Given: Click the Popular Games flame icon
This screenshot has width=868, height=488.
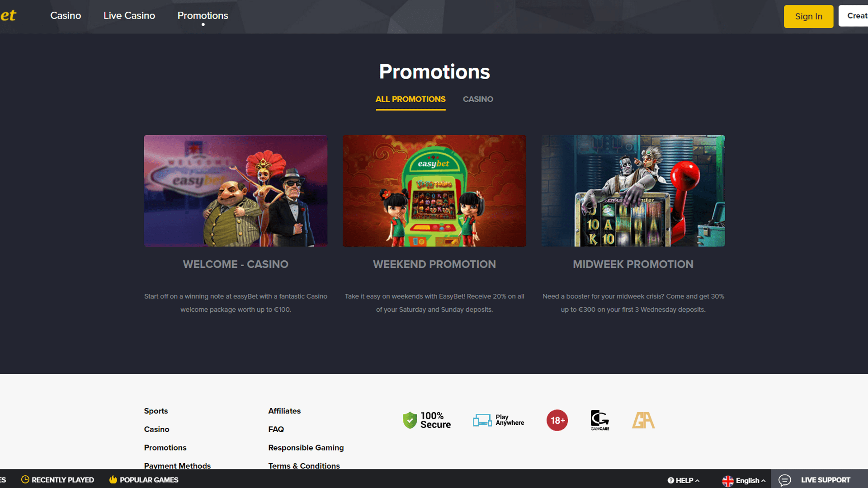Looking at the screenshot, I should (113, 479).
